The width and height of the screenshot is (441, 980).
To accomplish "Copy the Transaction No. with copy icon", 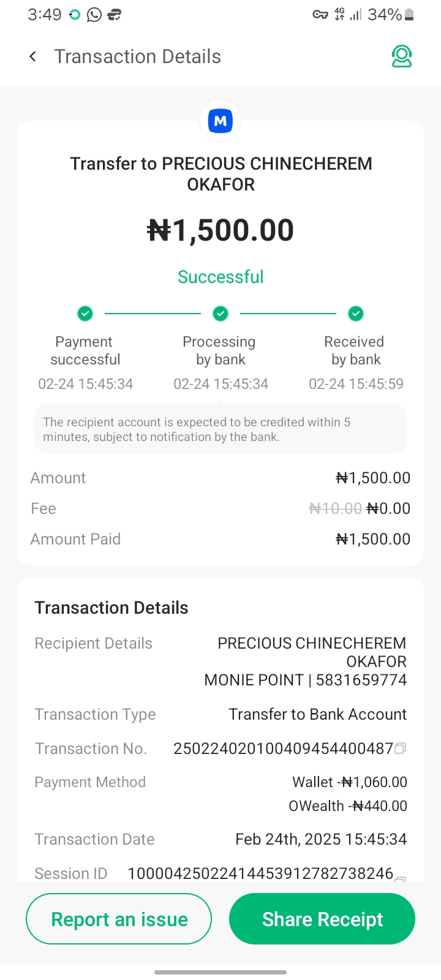I will coord(401,748).
